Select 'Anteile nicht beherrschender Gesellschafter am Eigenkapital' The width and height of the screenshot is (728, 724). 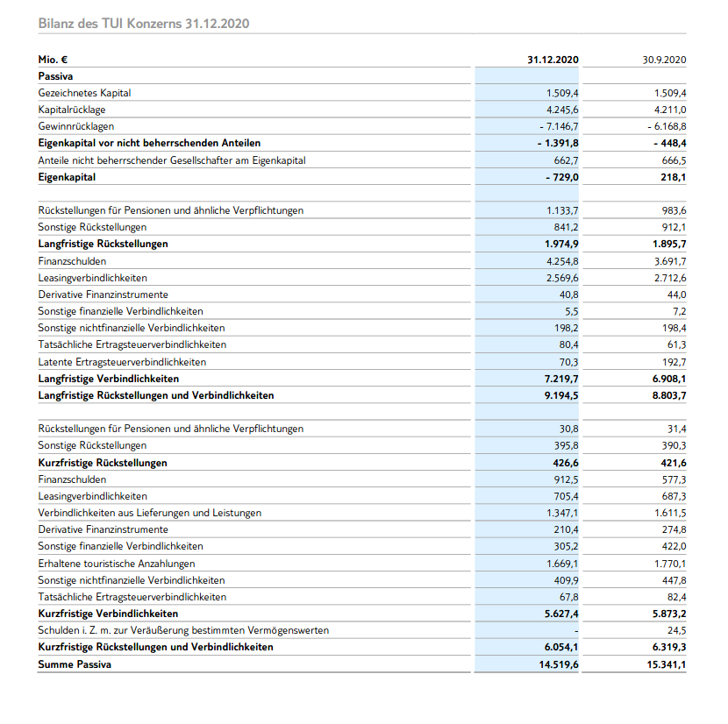click(172, 160)
